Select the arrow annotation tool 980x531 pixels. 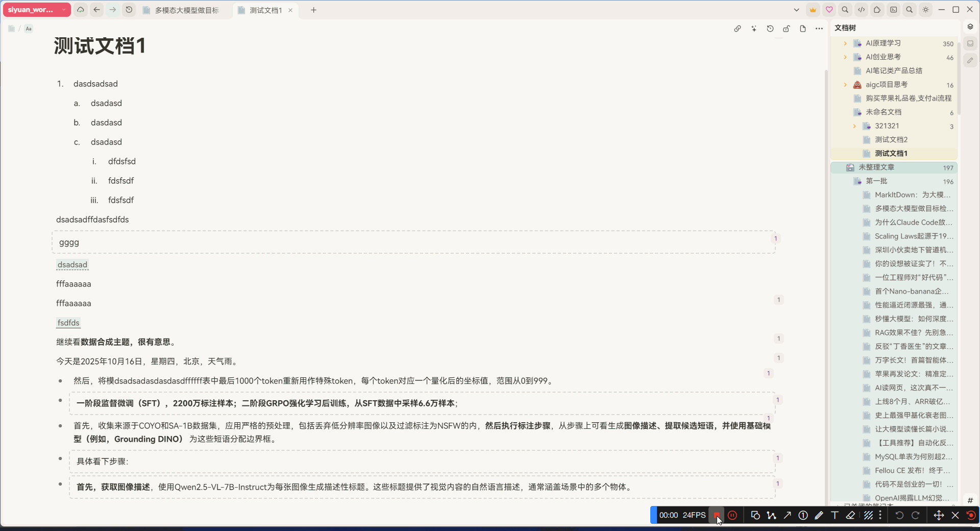(787, 515)
